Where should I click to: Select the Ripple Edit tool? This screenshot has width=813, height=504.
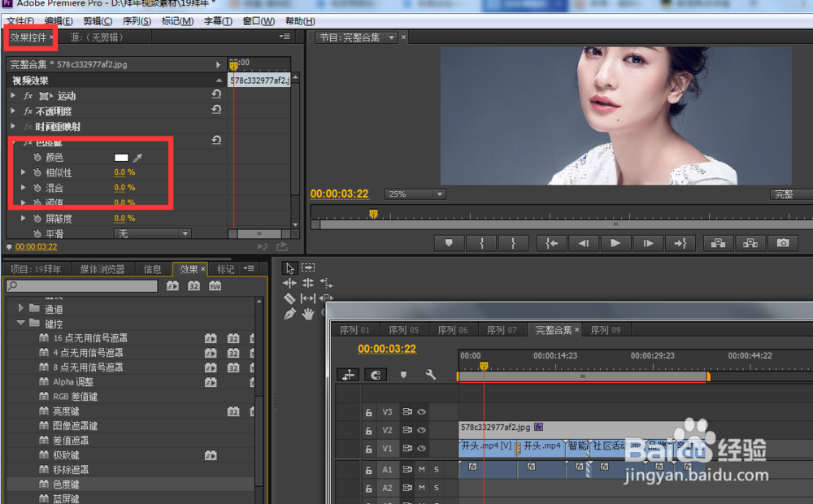point(289,283)
